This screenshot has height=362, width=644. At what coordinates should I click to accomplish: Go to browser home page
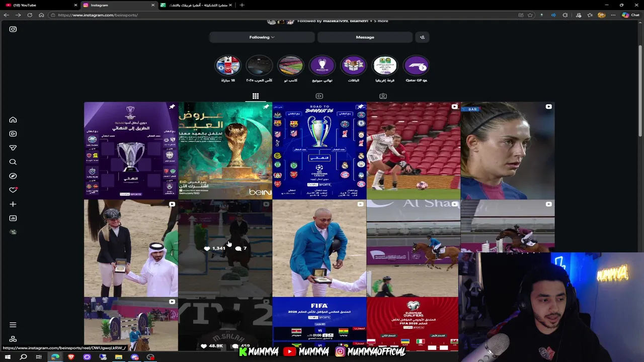click(41, 15)
